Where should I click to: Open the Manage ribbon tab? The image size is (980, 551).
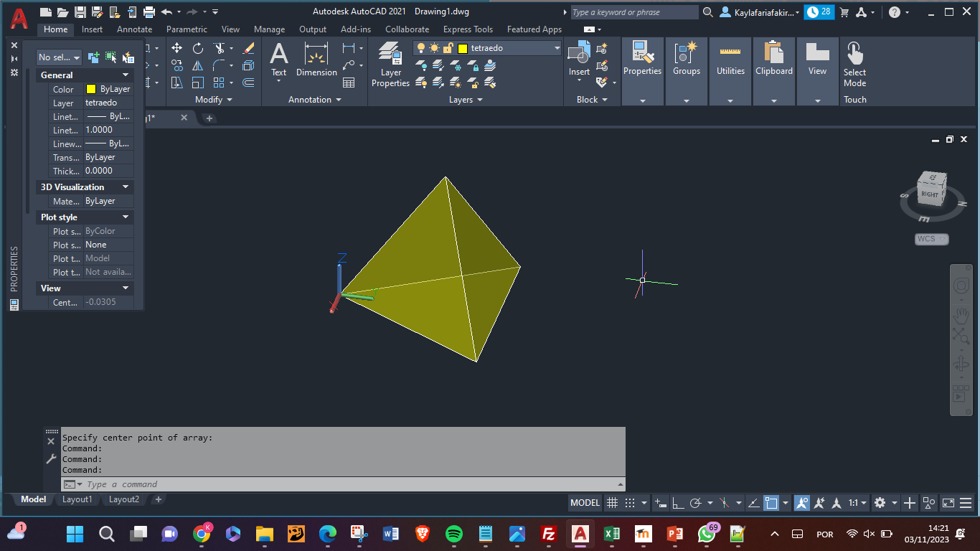coord(269,29)
